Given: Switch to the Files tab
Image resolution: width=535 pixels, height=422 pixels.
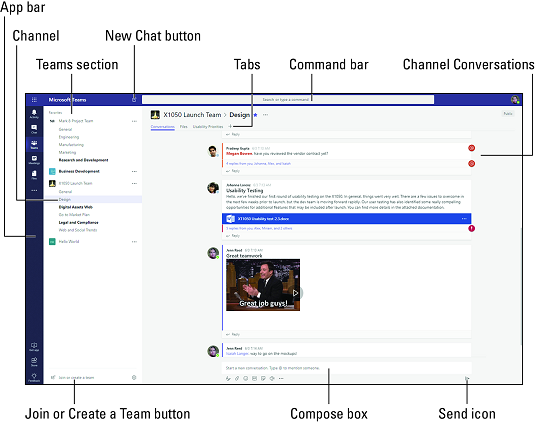Looking at the screenshot, I should tap(184, 127).
